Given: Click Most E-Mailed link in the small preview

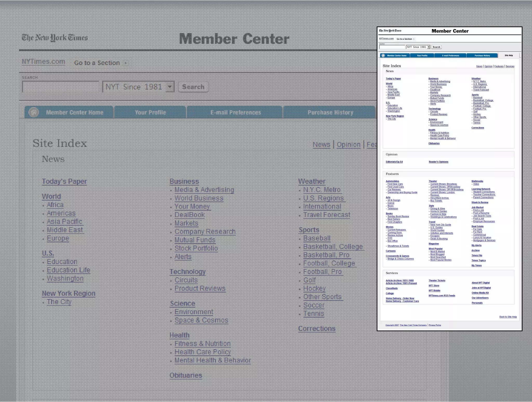Looking at the screenshot, I should [x=437, y=252].
